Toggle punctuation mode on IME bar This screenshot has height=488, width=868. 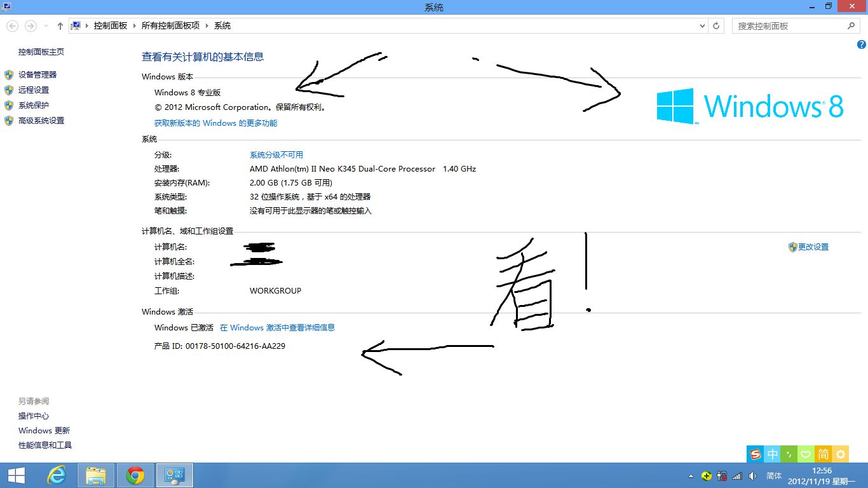point(789,454)
